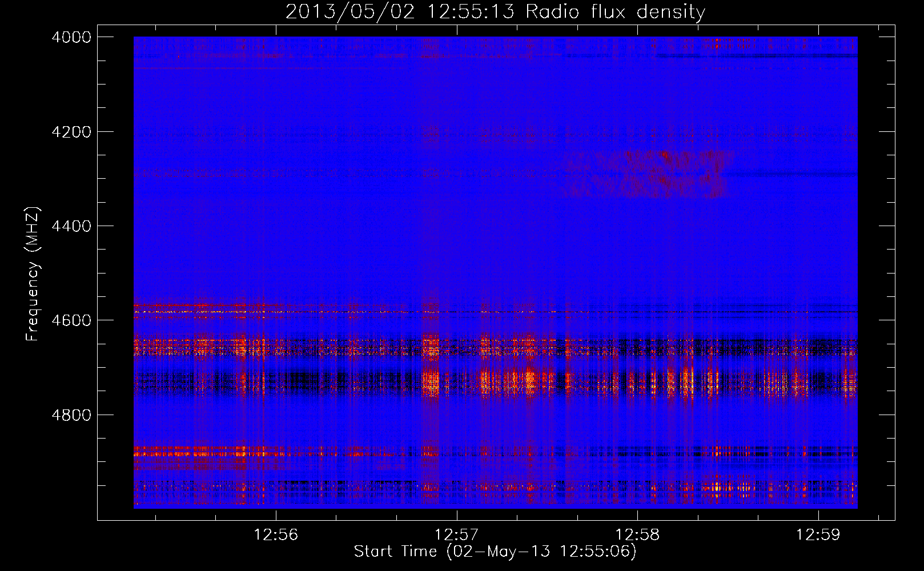Click the 12:58 time tick label
924x571 pixels.
click(637, 535)
